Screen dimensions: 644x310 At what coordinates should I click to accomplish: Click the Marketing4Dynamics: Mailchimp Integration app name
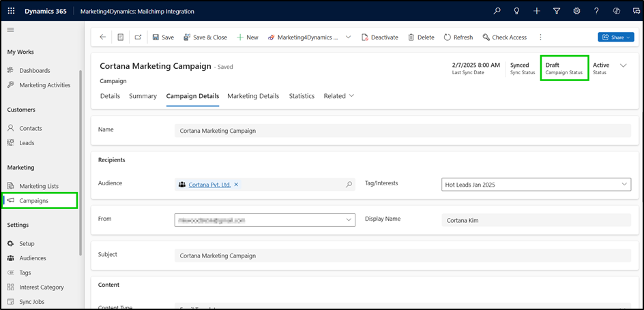click(x=137, y=12)
